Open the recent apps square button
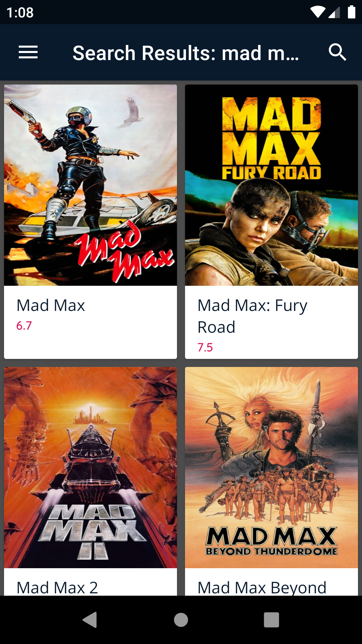The image size is (362, 644). (x=271, y=620)
